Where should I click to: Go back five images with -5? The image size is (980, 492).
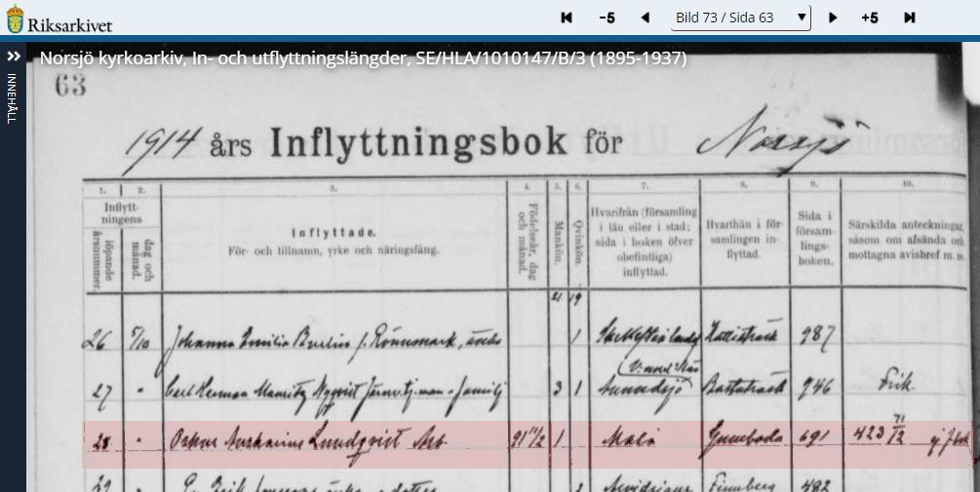[607, 19]
